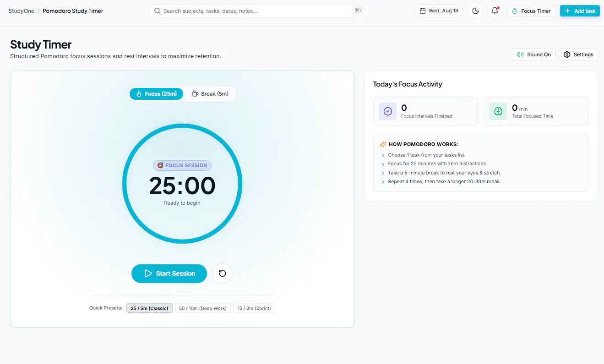
Task: Click "Repeat 4 times" instruction line
Action: [x=444, y=181]
